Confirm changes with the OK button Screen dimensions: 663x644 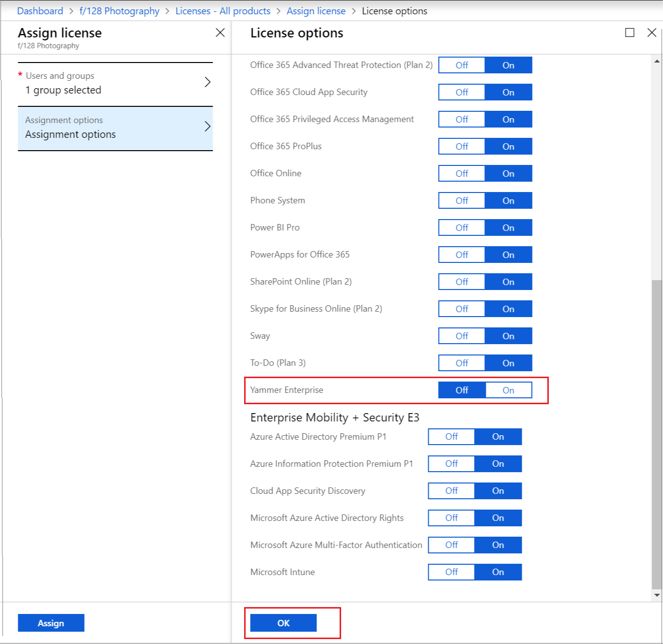283,622
